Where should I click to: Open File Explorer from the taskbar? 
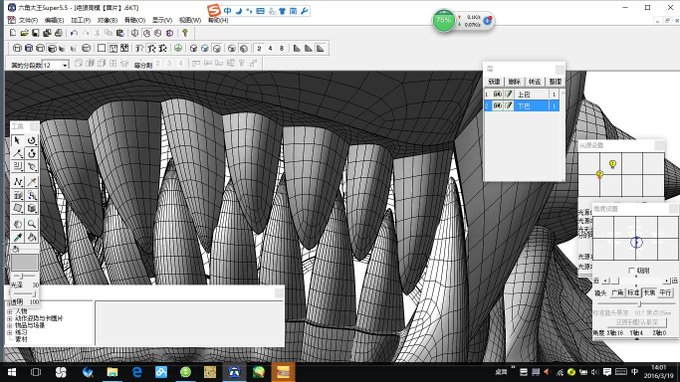pyautogui.click(x=112, y=372)
